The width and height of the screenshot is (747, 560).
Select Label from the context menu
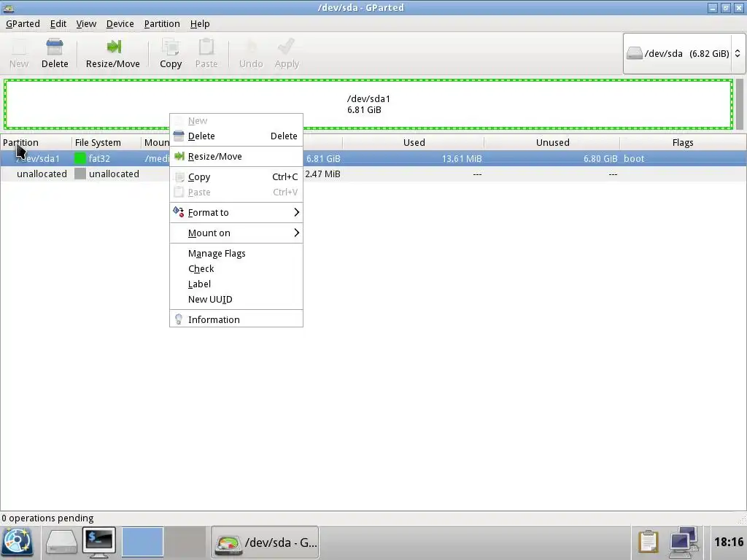point(236,284)
